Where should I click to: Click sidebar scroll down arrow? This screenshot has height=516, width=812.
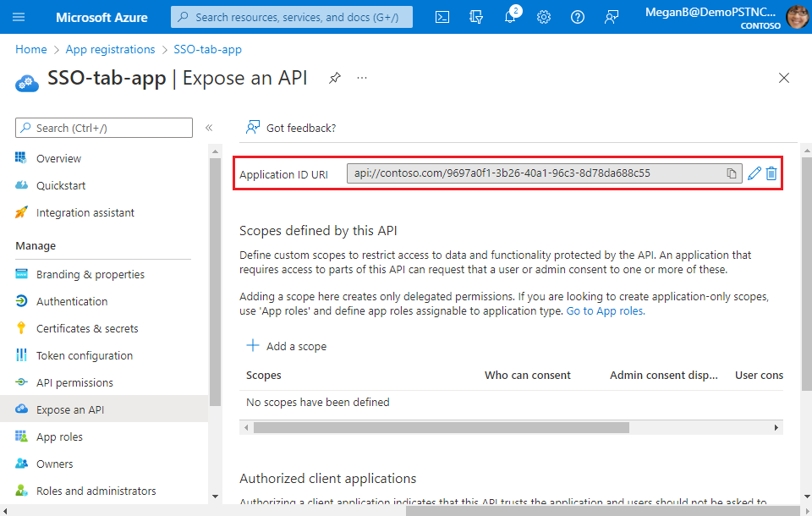215,497
